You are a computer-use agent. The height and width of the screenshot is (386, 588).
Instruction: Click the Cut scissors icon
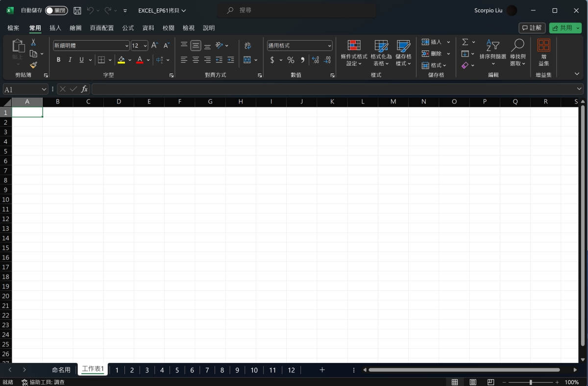[33, 43]
